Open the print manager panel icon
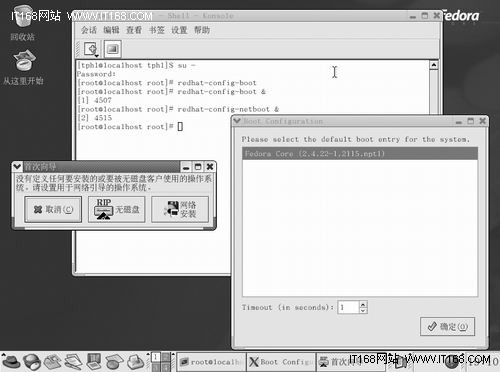The width and height of the screenshot is (500, 372). (136, 362)
